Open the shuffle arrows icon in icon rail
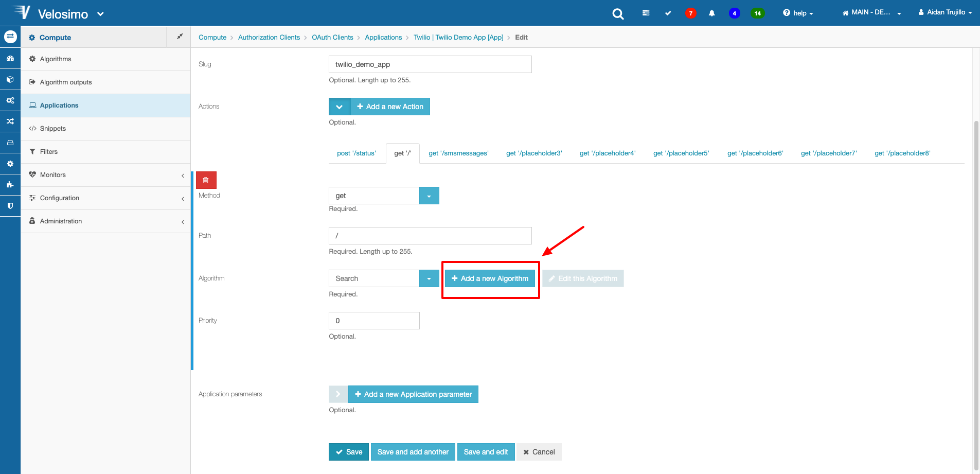The width and height of the screenshot is (980, 474). 10,121
